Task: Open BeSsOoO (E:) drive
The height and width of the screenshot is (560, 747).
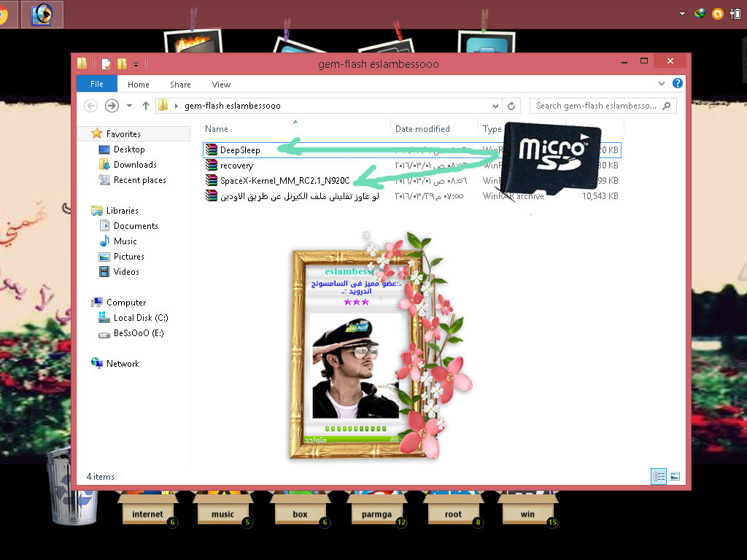Action: (x=138, y=332)
